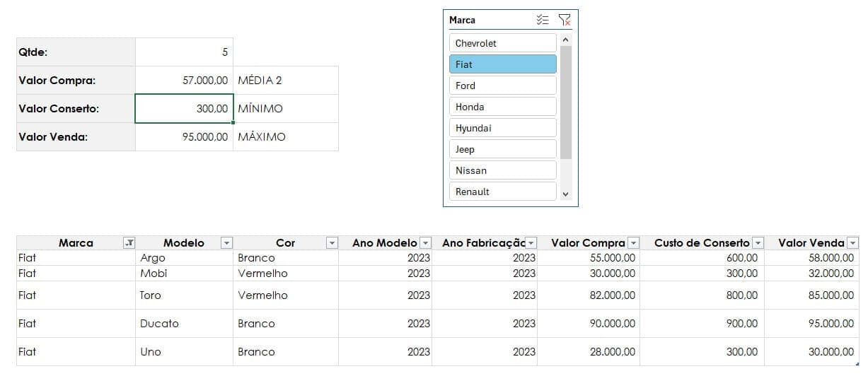Click the Valor Compra cell 82.000,00

589,295
